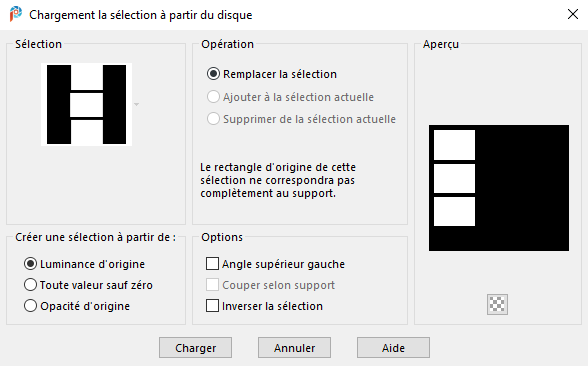This screenshot has height=366, width=588.
Task: Toggle the checkerboard transparency preview icon
Action: point(497,304)
